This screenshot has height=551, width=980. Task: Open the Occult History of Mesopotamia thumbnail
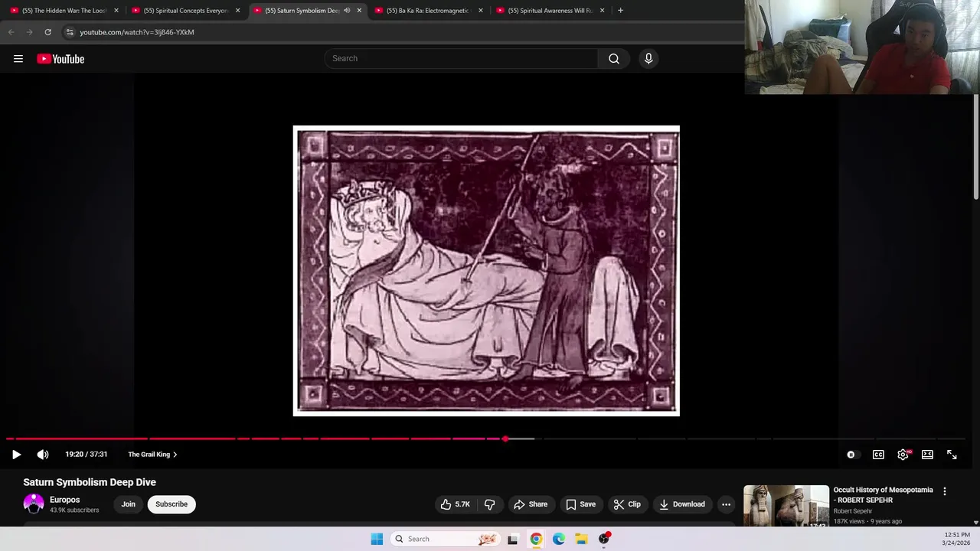(786, 506)
